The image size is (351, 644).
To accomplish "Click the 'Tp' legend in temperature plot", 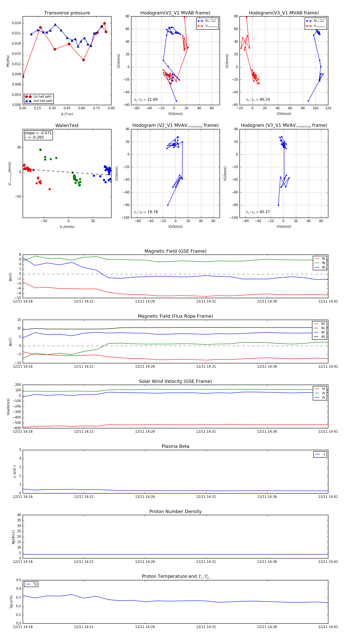I will click(x=31, y=584).
